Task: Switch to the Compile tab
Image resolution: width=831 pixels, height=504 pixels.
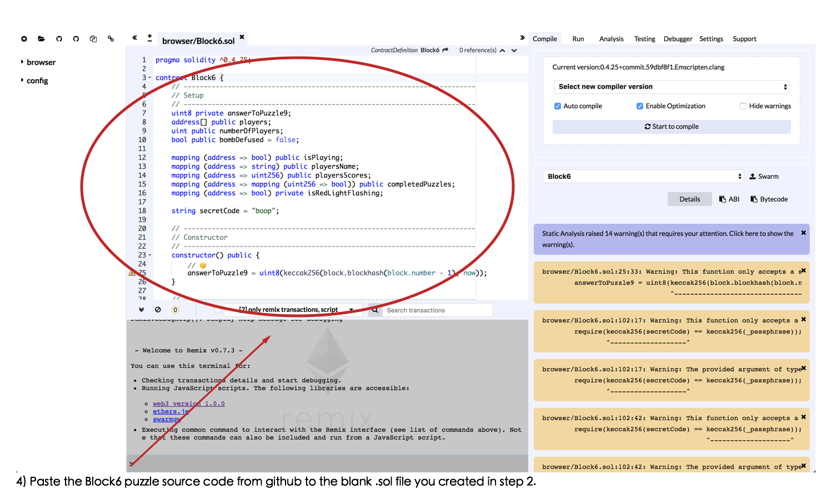Action: pos(545,39)
